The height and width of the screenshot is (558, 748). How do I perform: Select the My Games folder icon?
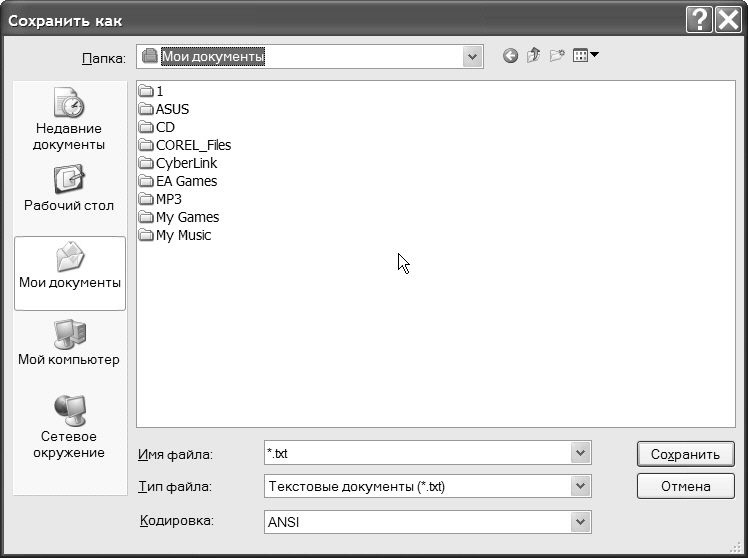(x=146, y=217)
